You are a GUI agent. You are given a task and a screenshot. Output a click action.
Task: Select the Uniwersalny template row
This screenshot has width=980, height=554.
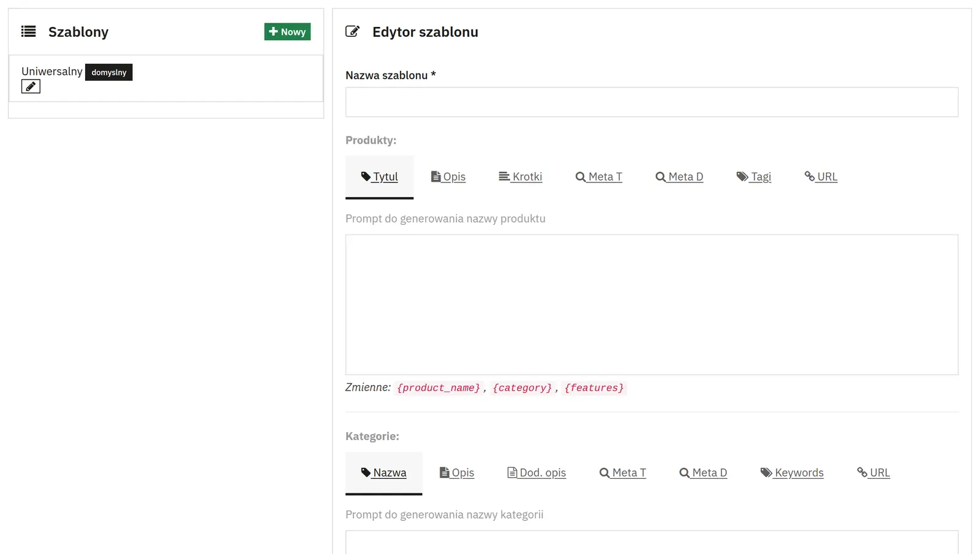pyautogui.click(x=166, y=78)
